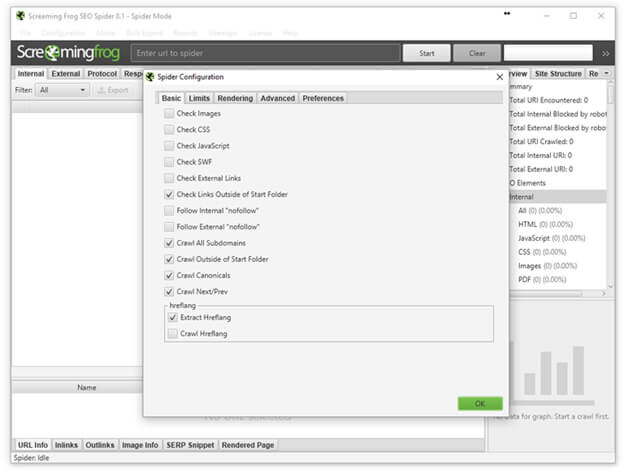The width and height of the screenshot is (624, 470).
Task: Click Total Internal URI: 0 text
Action: click(541, 155)
